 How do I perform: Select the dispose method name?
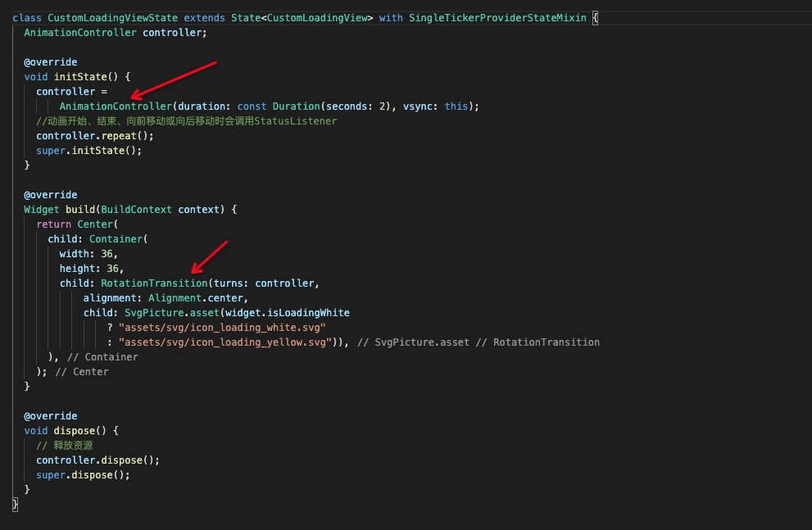click(74, 430)
